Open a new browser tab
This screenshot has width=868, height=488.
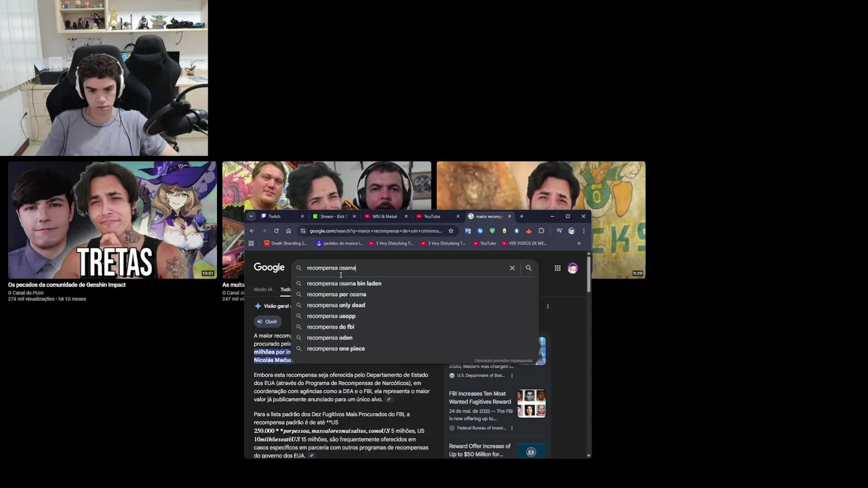pos(521,216)
